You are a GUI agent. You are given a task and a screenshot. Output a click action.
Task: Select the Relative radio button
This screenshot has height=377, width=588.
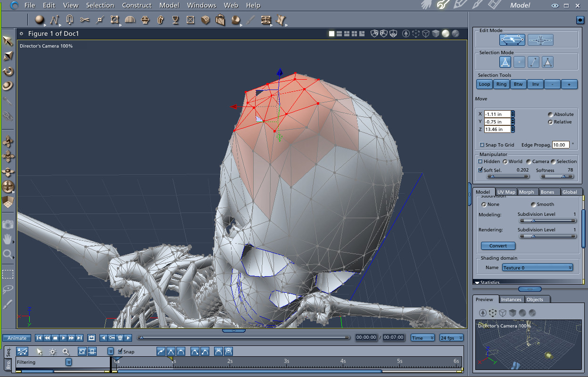(550, 122)
